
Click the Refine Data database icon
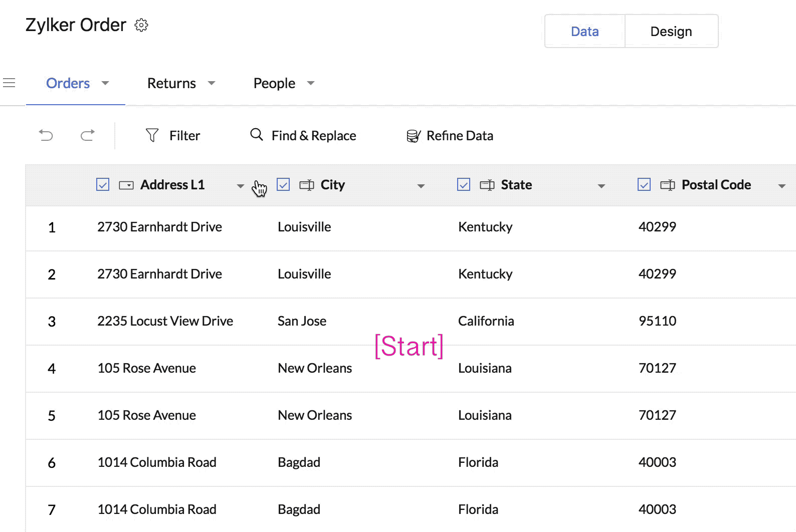(414, 136)
